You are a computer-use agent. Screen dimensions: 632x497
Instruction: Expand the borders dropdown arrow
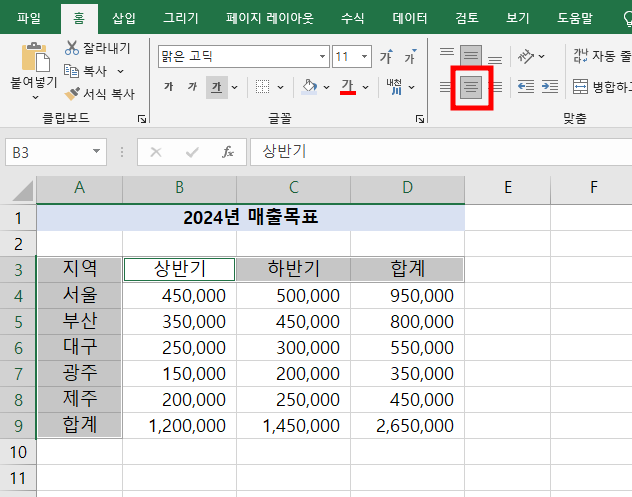(x=281, y=87)
